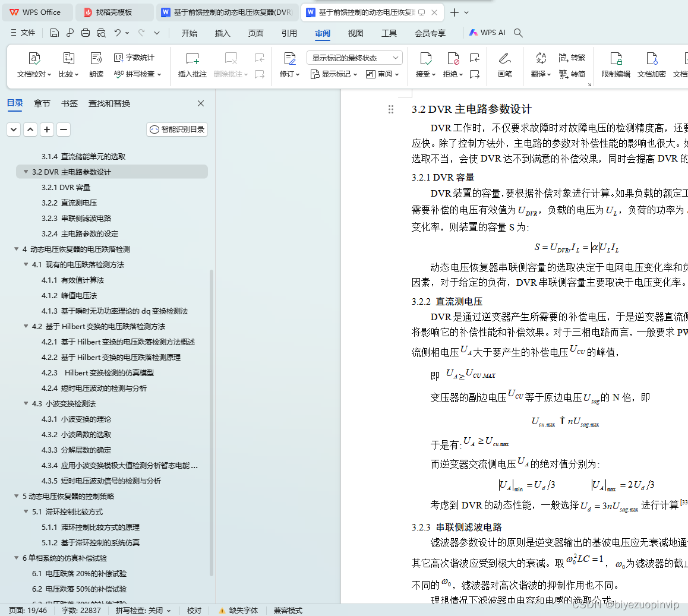Open the 会员专享 tab

(430, 33)
